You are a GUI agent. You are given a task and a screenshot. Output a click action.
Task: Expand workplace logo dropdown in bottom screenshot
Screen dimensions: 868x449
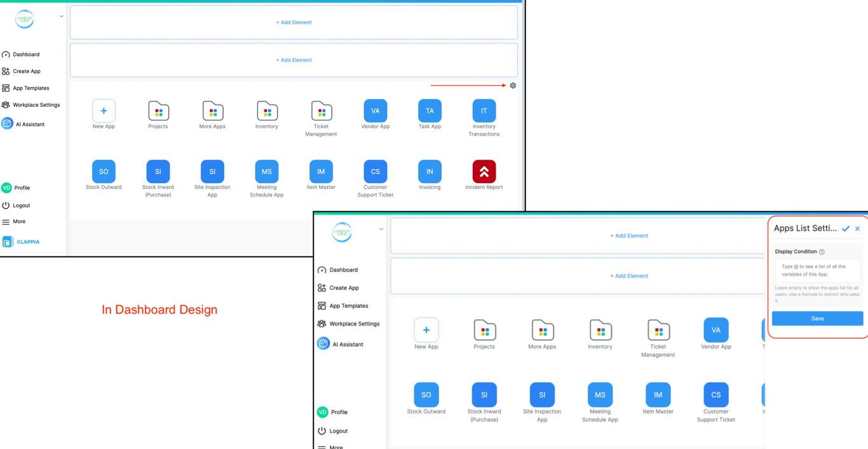381,230
